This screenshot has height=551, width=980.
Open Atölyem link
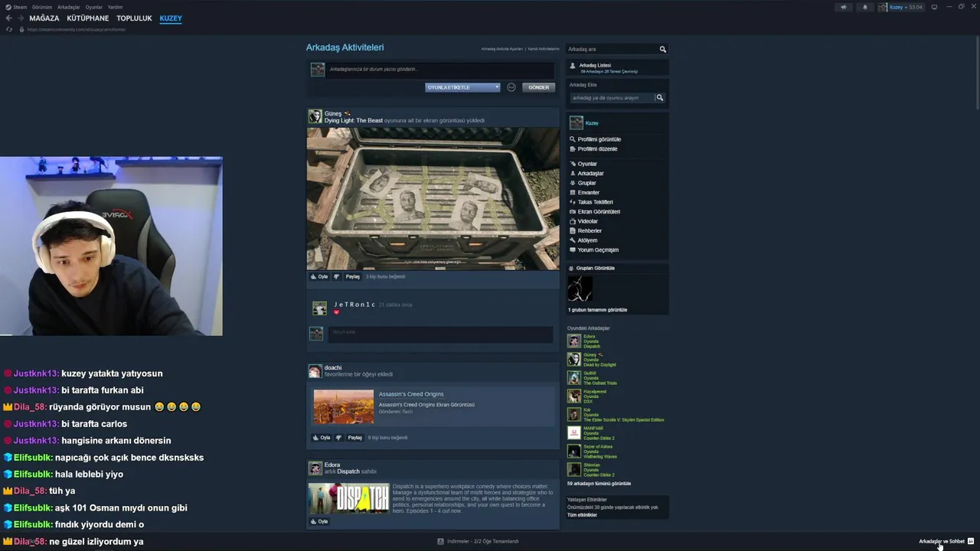pyautogui.click(x=587, y=240)
